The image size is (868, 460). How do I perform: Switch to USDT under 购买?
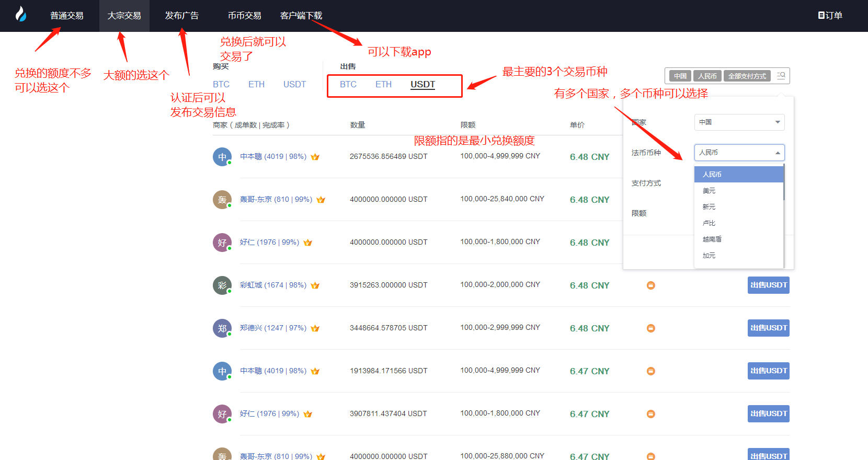[x=294, y=84]
